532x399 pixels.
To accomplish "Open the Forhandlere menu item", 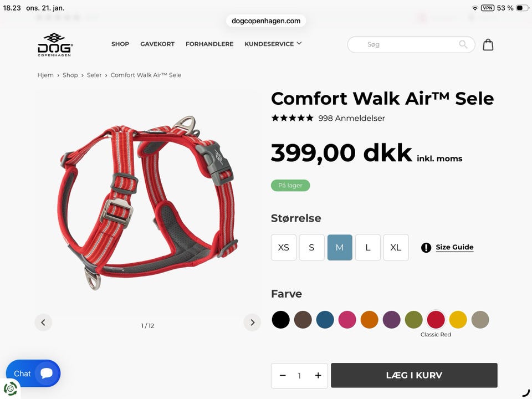I will pyautogui.click(x=209, y=44).
